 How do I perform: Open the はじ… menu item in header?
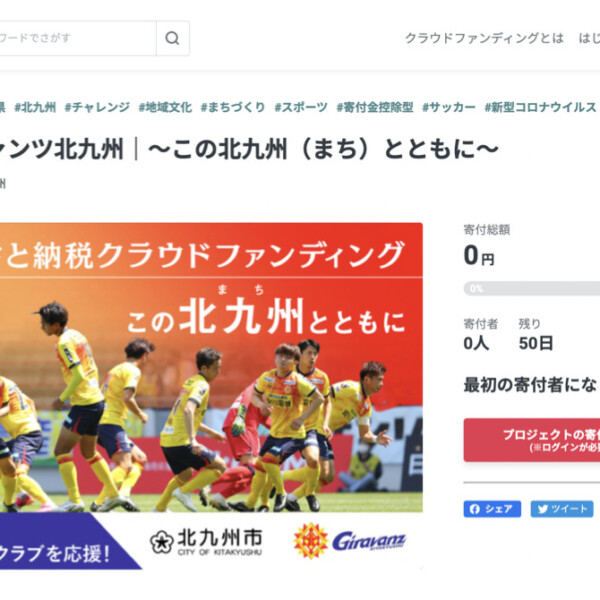click(589, 38)
